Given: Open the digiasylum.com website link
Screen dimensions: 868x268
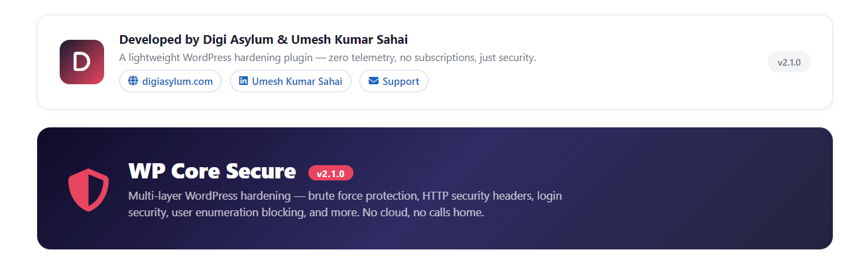Looking at the screenshot, I should pos(177,82).
